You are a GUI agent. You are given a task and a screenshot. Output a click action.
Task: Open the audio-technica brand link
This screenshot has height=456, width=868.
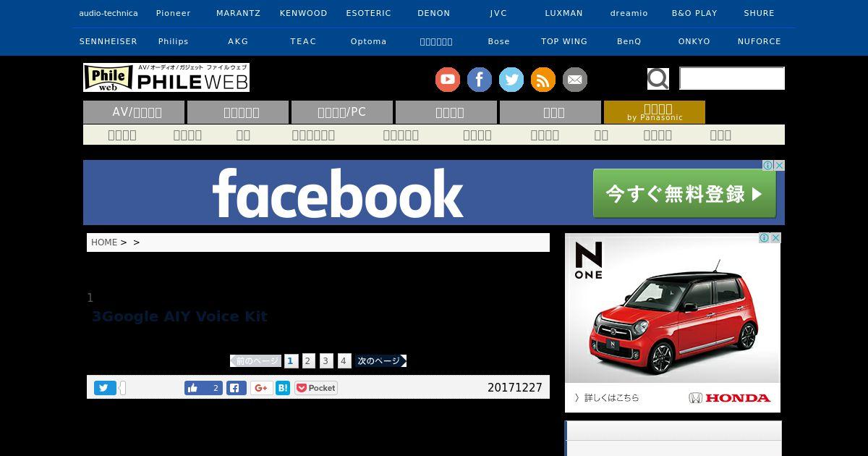pos(109,13)
